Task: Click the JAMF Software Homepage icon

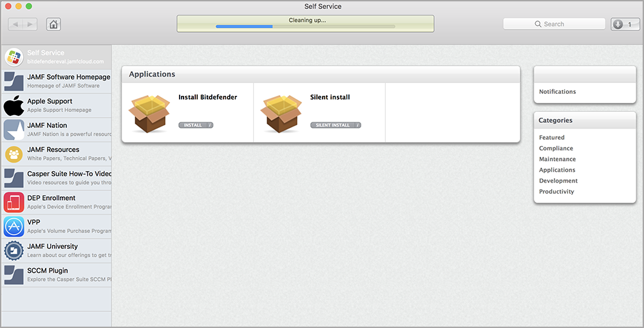Action: point(14,81)
